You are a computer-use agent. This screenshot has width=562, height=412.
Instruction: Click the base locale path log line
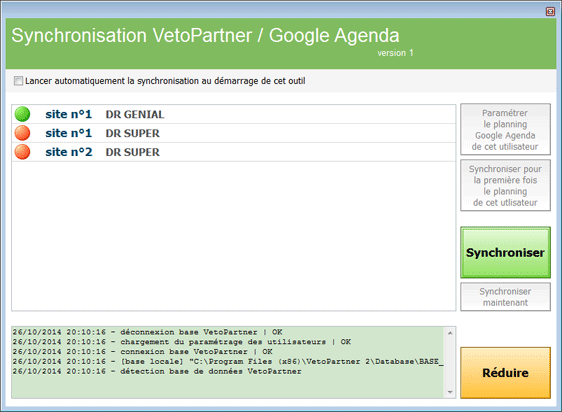[x=228, y=361]
